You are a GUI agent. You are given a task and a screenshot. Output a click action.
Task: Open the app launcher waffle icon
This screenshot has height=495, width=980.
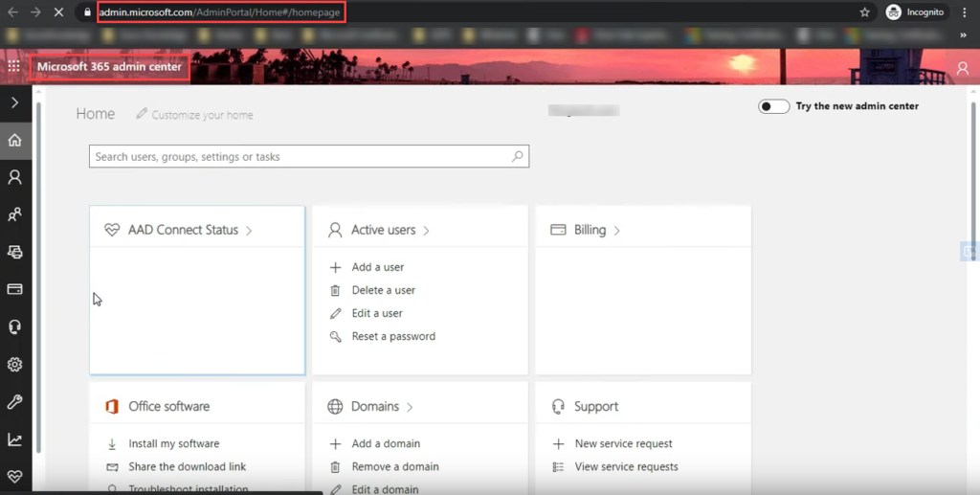(x=13, y=66)
